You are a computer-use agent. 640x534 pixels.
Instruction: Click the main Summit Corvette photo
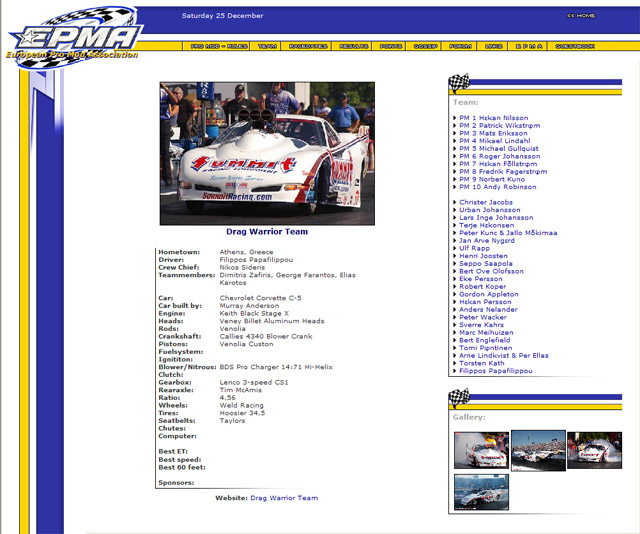(x=267, y=154)
